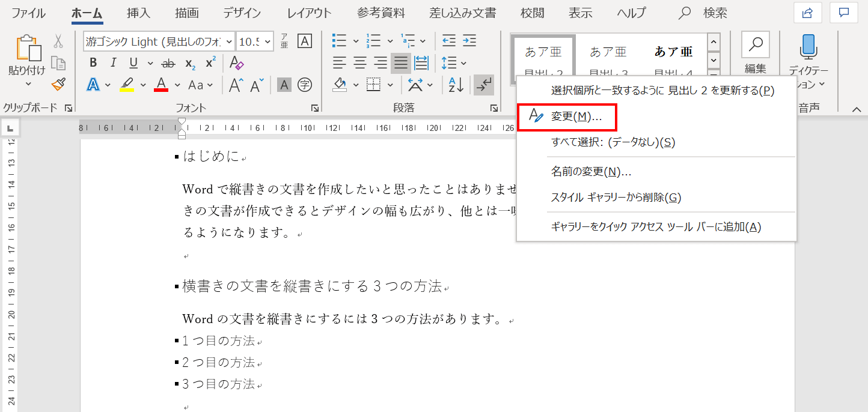Center align the text

[360, 62]
